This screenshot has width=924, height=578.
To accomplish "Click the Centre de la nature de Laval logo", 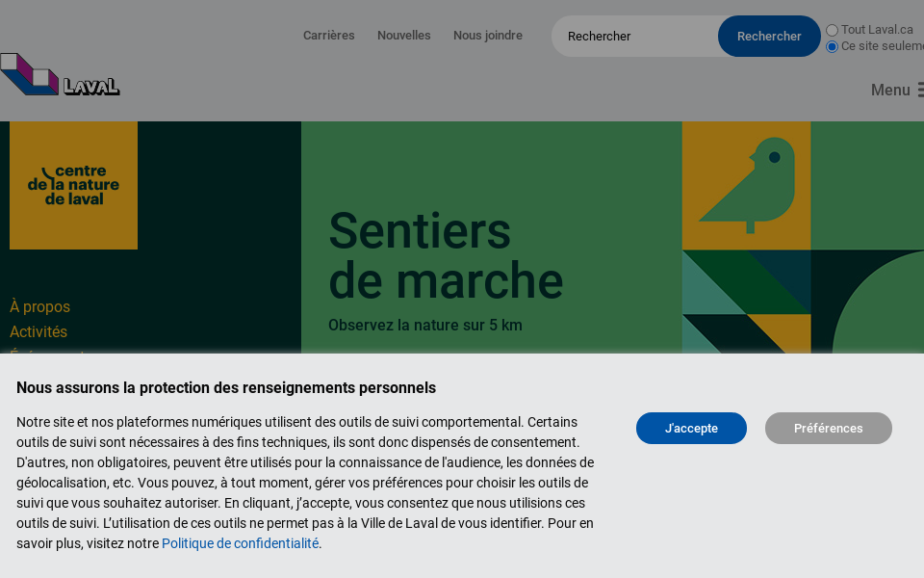I will (x=74, y=185).
